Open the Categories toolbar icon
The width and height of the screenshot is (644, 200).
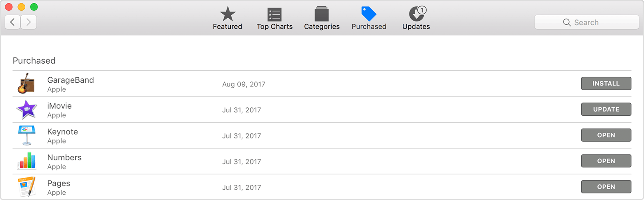pyautogui.click(x=322, y=14)
